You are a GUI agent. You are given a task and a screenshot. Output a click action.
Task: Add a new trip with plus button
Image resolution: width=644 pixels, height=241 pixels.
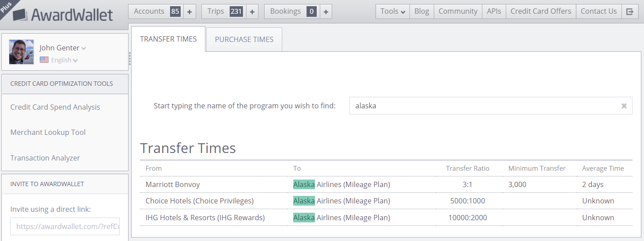[x=252, y=11]
